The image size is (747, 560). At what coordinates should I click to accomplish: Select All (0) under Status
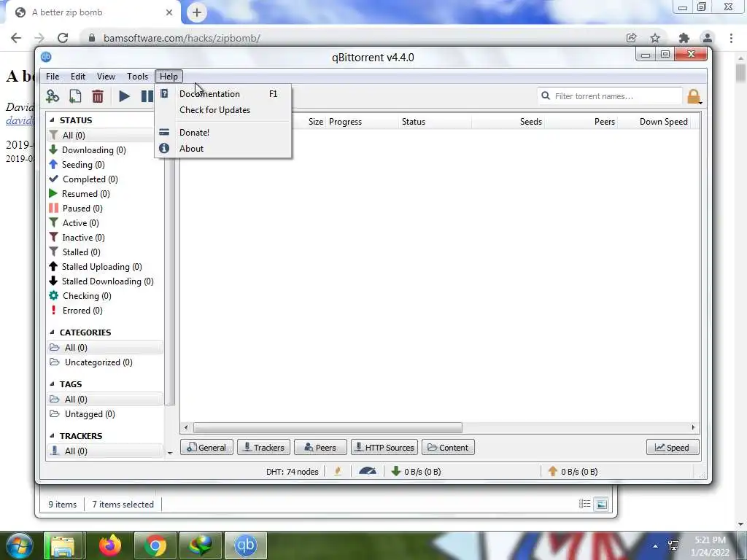click(105, 135)
